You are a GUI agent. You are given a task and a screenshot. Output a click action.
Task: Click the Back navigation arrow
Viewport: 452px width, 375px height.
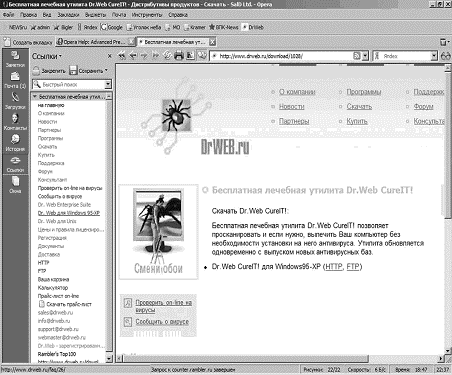point(133,56)
